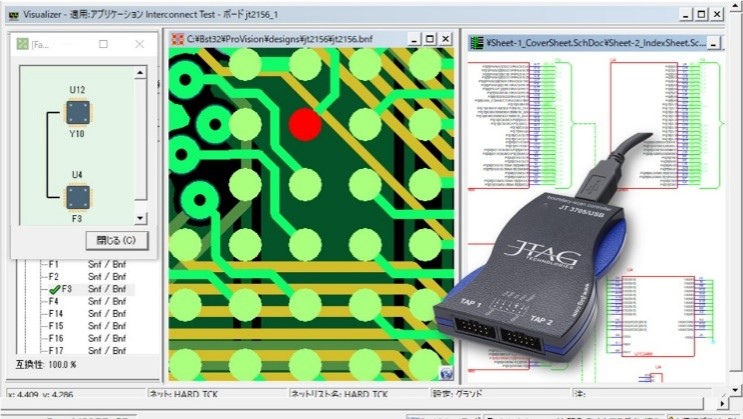Click the green checkmark beside F3

click(52, 289)
